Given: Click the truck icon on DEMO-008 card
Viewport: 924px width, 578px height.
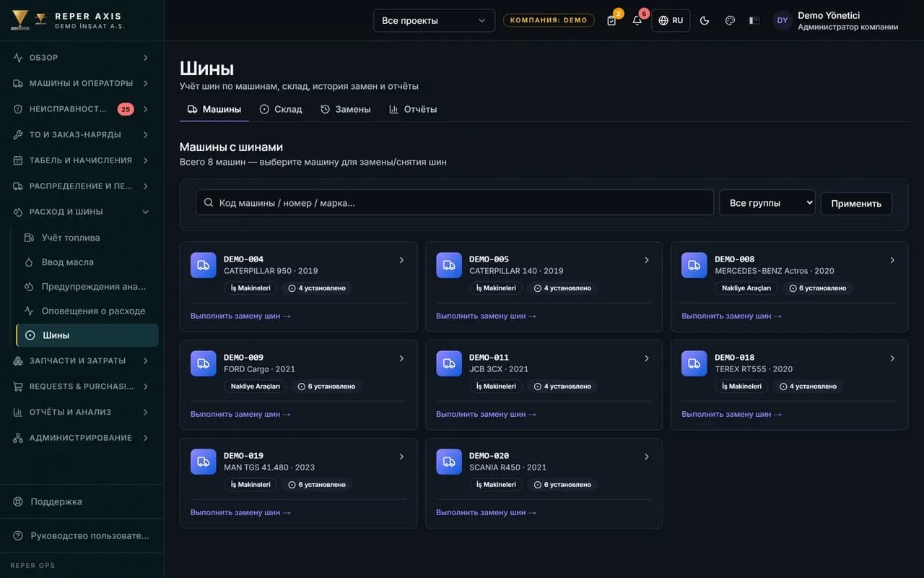Looking at the screenshot, I should [694, 265].
